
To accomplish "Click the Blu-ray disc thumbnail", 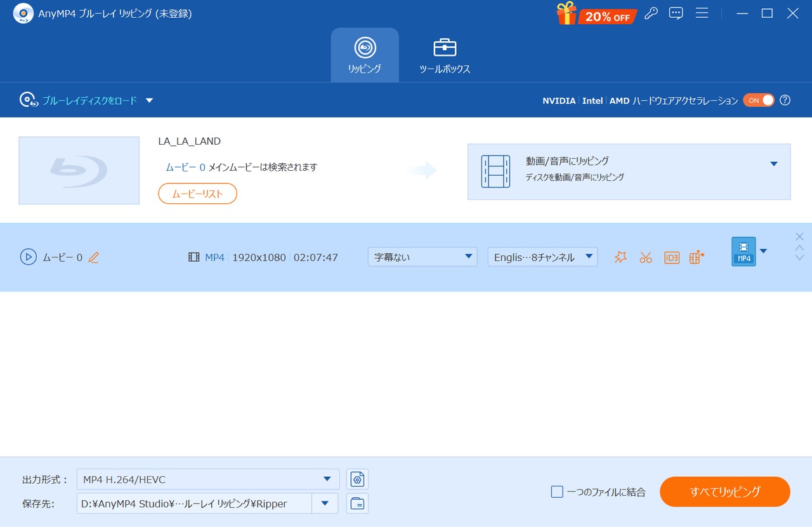I will coord(79,170).
